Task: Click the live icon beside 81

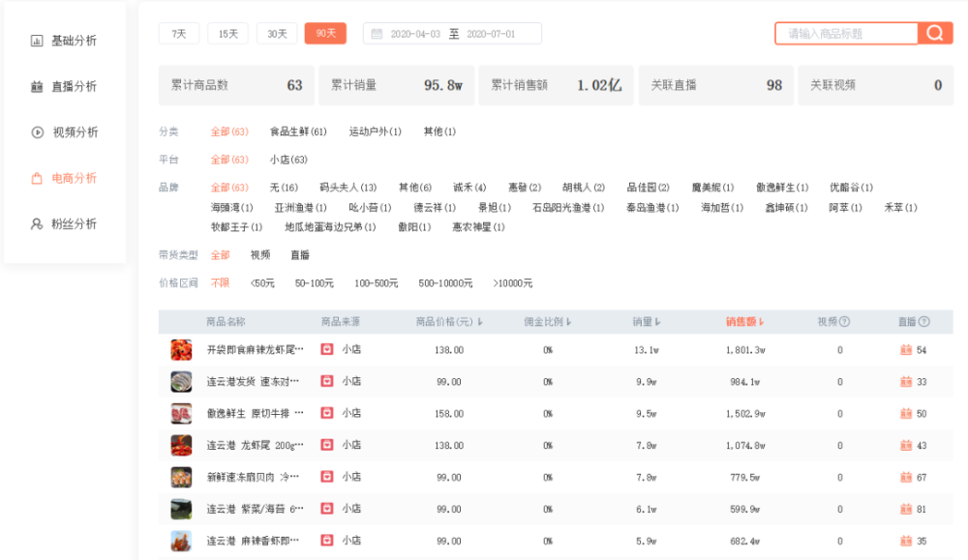Action: [906, 509]
